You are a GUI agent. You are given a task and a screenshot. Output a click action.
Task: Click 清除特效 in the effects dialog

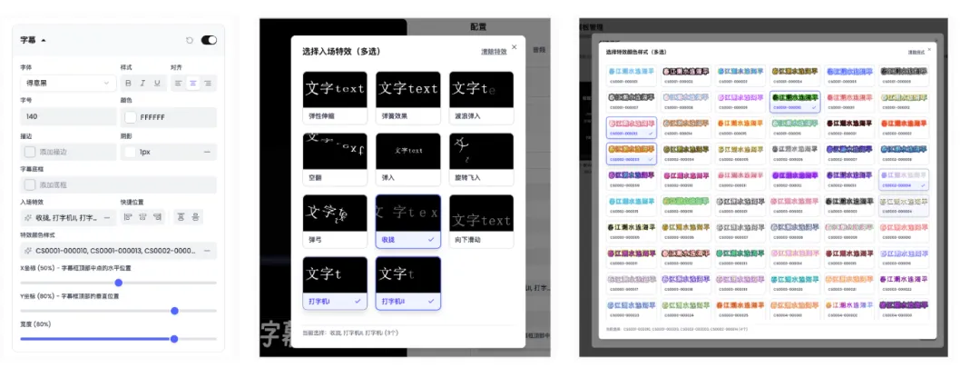pos(494,52)
